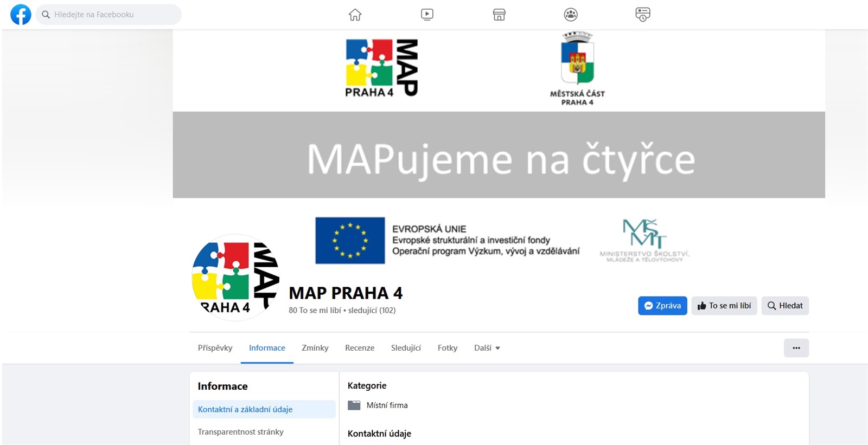This screenshot has width=868, height=445.
Task: Open the Sledující tab
Action: (406, 348)
